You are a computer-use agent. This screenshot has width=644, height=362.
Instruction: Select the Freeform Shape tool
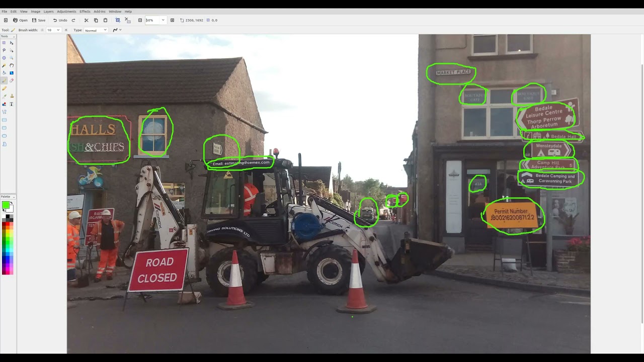click(4, 144)
